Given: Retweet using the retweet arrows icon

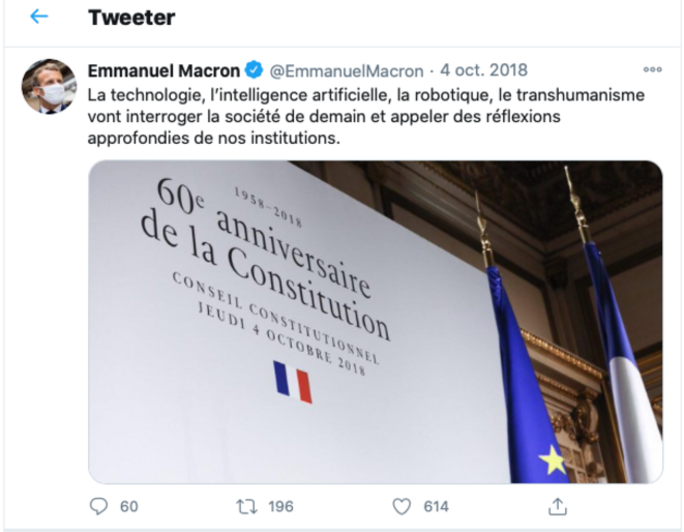Looking at the screenshot, I should [x=246, y=506].
